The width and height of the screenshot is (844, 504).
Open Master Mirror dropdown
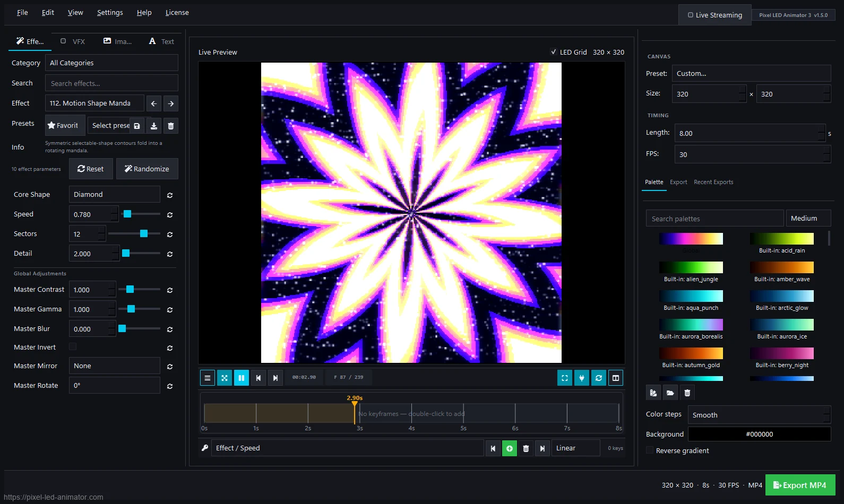pyautogui.click(x=115, y=366)
